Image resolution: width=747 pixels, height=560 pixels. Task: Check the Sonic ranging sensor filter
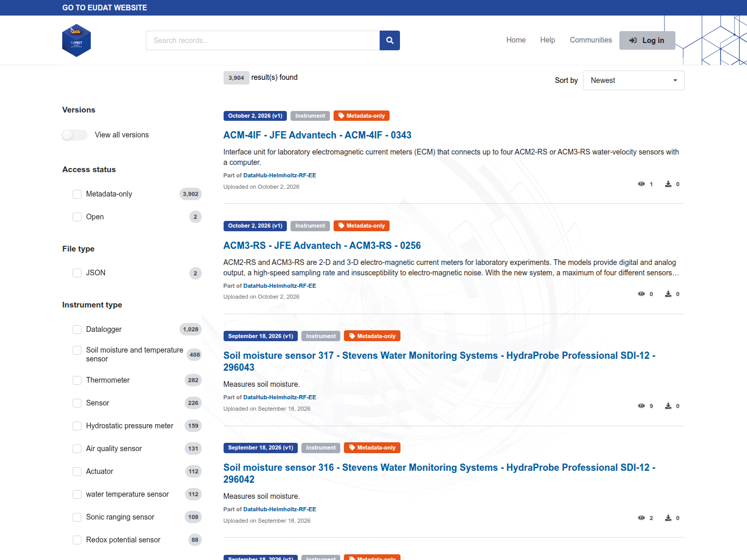[x=77, y=517]
